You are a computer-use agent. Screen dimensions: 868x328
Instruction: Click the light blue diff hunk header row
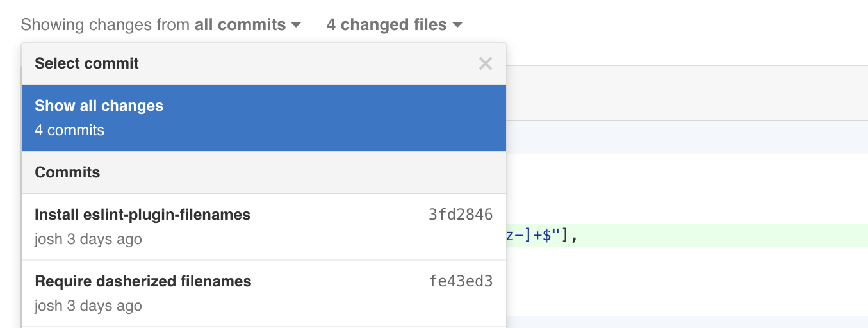coord(685,138)
